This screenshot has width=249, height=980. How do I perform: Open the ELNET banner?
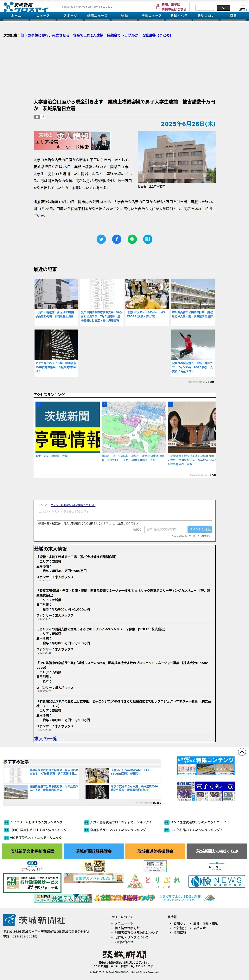pos(217,866)
